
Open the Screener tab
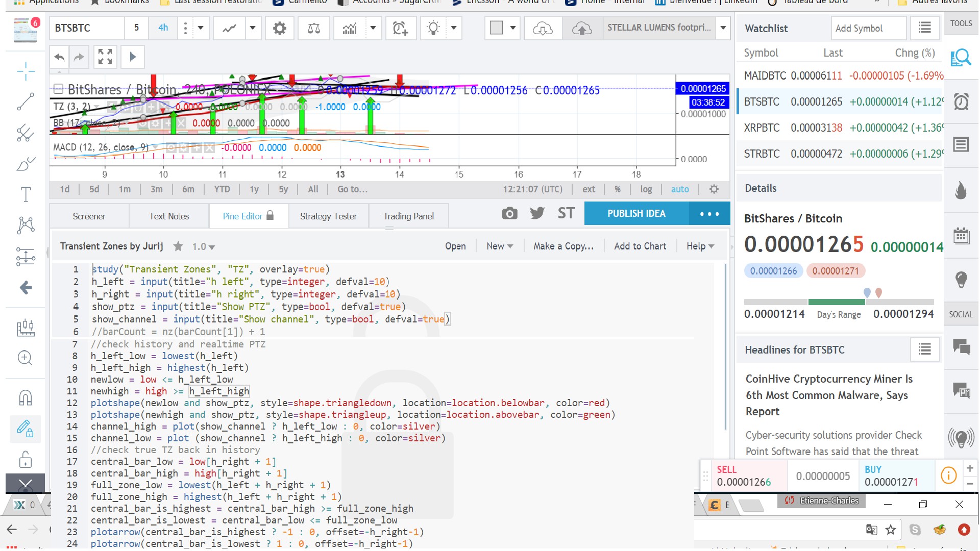(x=89, y=216)
